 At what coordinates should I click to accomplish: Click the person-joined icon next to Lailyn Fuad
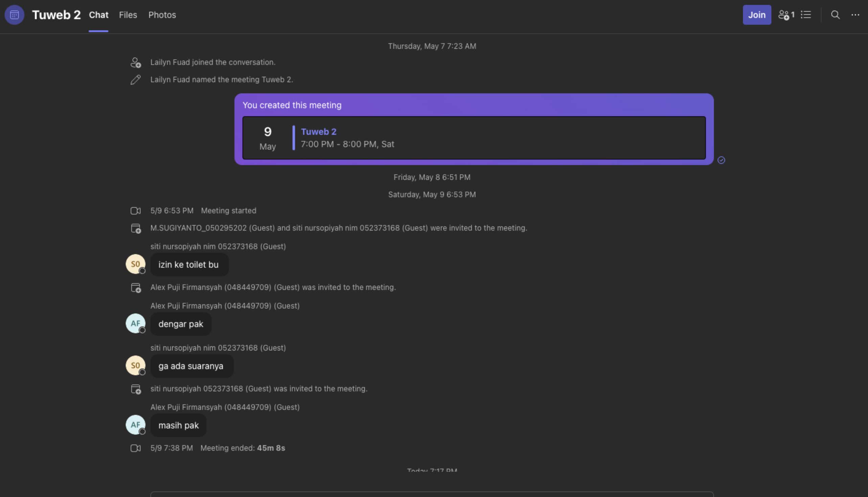135,63
